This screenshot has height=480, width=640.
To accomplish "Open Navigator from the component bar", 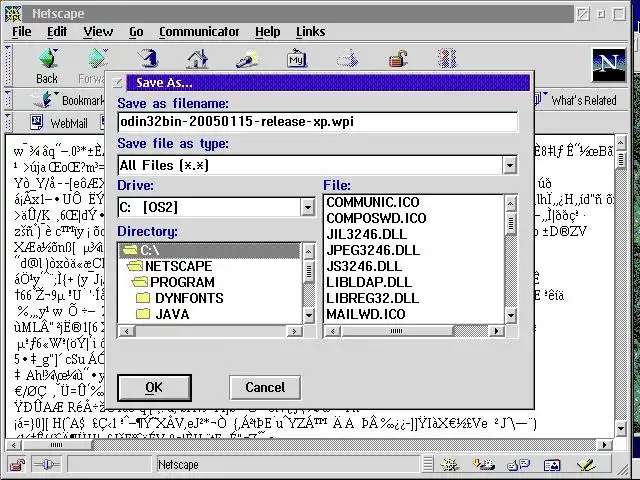I will (x=449, y=464).
